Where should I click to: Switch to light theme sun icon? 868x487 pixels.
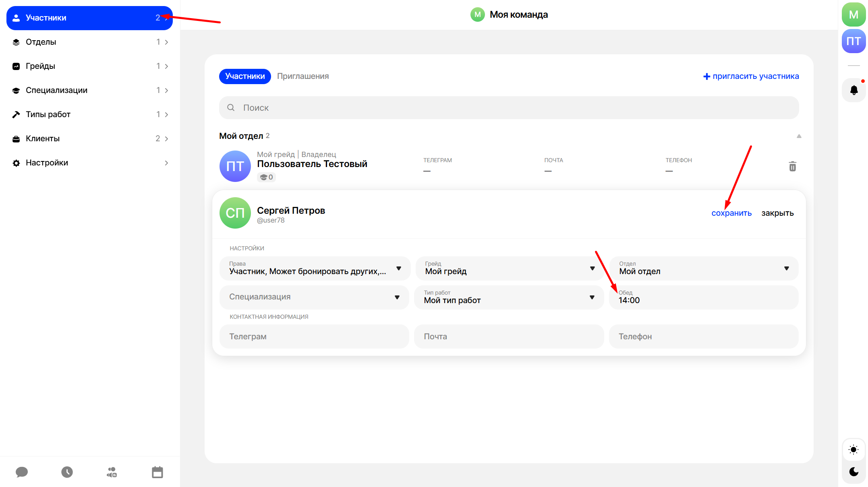click(853, 450)
